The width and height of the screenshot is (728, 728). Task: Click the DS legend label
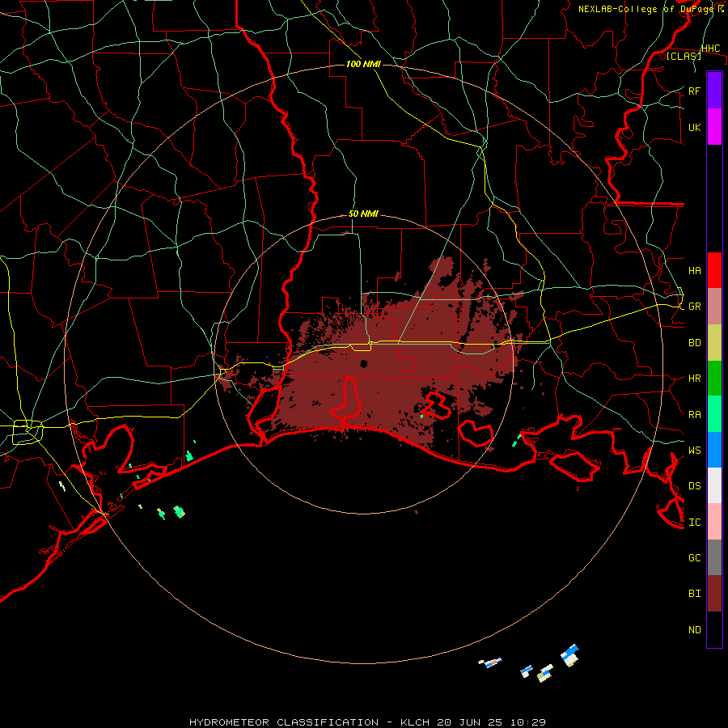coord(694,486)
